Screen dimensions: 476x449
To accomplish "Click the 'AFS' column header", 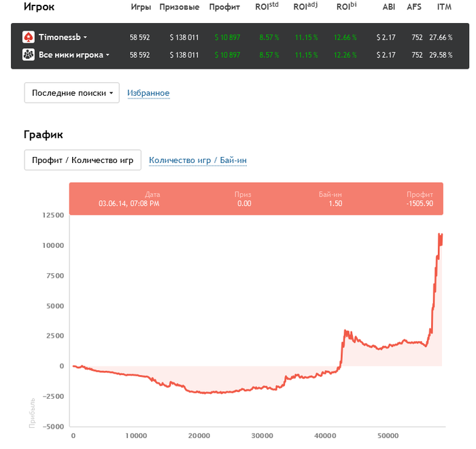I will (414, 7).
